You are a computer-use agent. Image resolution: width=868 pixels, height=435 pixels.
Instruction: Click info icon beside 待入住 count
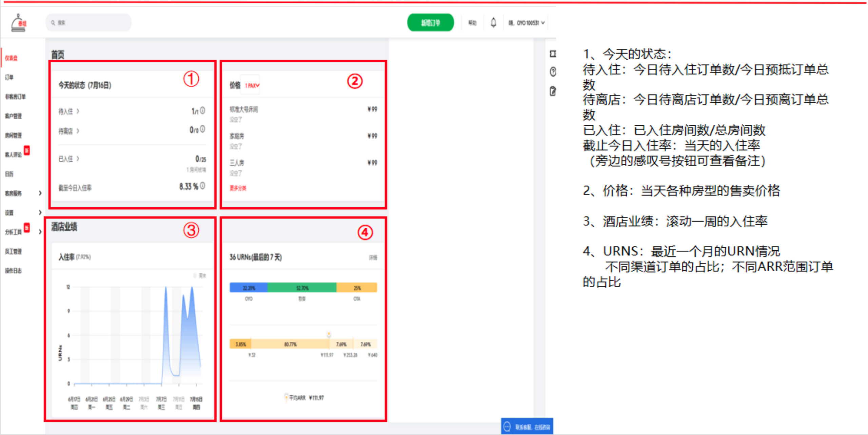click(203, 110)
